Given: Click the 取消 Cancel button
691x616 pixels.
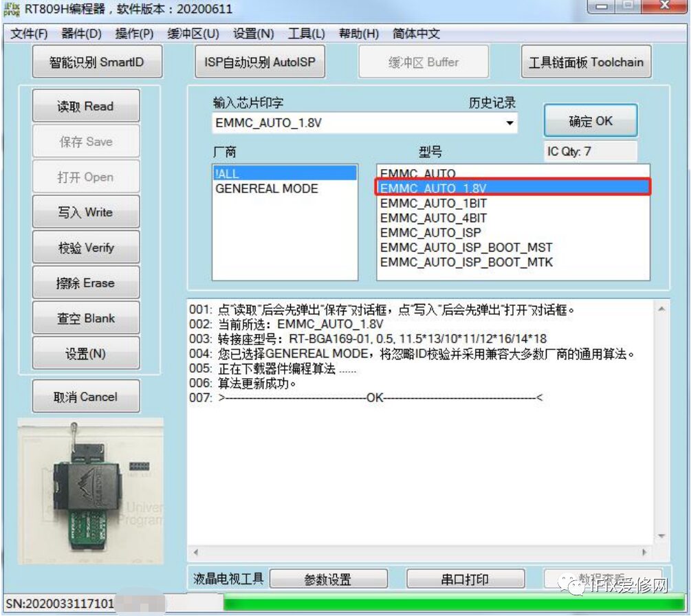Looking at the screenshot, I should point(86,397).
